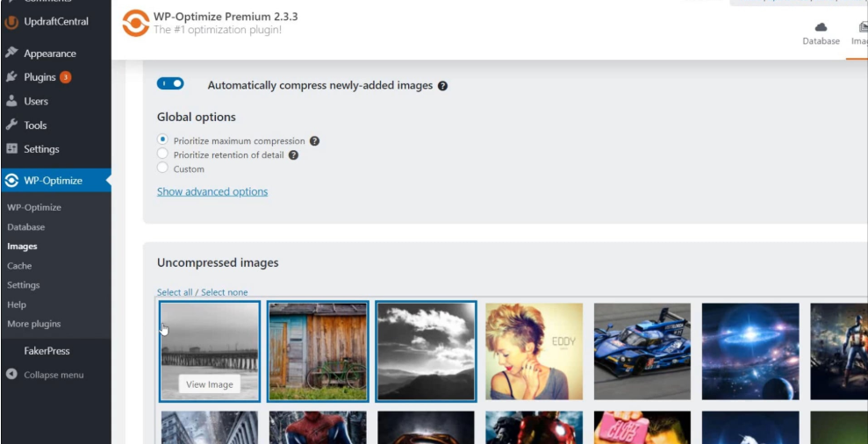Select the wooden barn with bicycle thumbnail
This screenshot has width=868, height=444.
[x=318, y=351]
